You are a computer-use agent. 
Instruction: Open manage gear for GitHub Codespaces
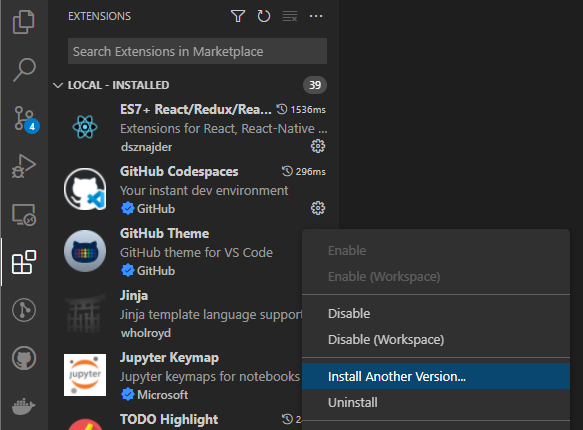[x=318, y=208]
